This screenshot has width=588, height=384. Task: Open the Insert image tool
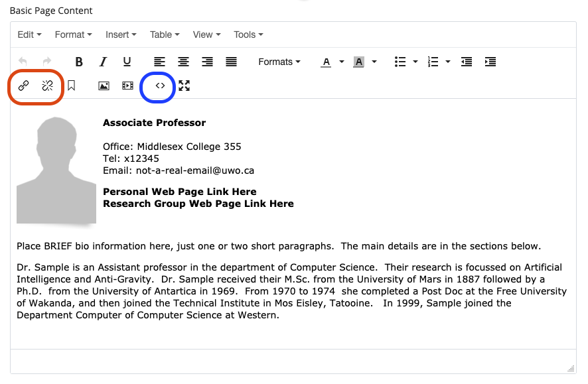[104, 86]
